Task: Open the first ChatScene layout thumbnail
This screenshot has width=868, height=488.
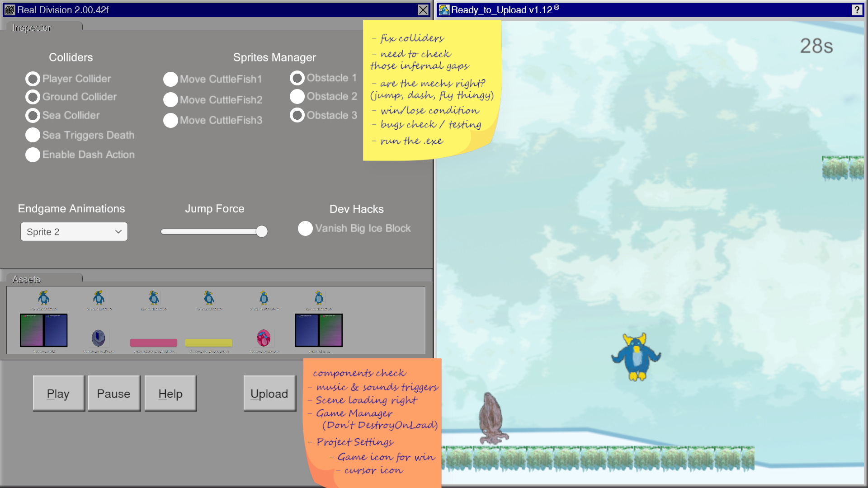Action: [x=44, y=330]
